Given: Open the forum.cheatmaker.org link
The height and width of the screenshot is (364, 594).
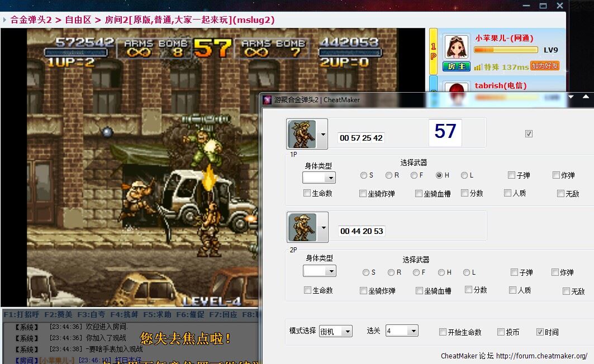Looking at the screenshot, I should (x=541, y=356).
